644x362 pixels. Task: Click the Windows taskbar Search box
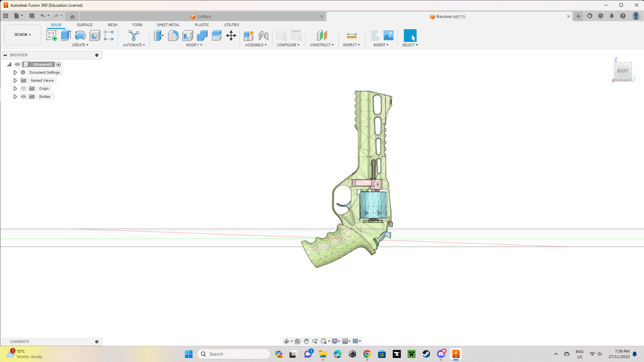(x=234, y=354)
